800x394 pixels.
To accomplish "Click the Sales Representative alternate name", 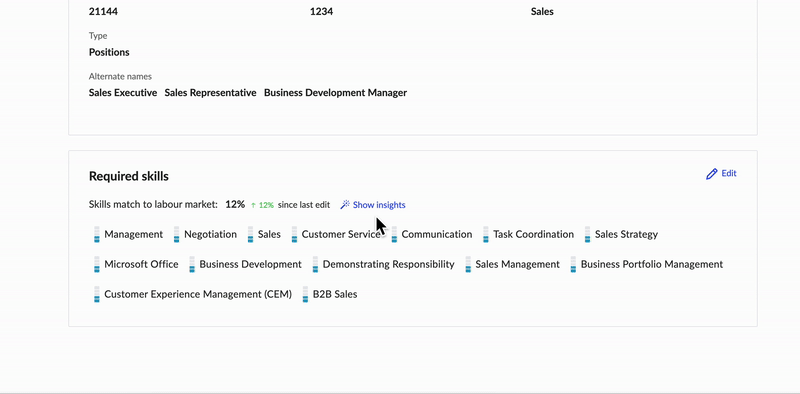I will (210, 93).
